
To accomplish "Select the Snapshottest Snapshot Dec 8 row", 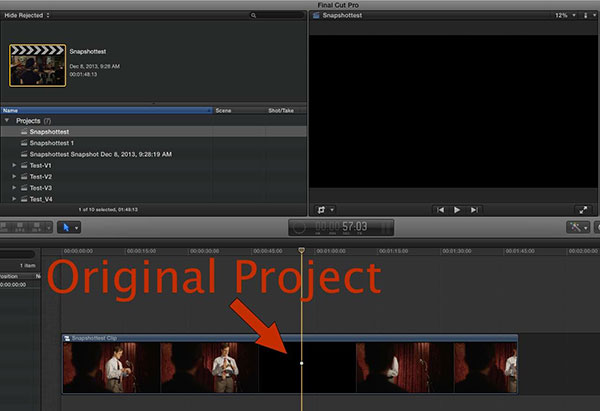I will [x=153, y=154].
